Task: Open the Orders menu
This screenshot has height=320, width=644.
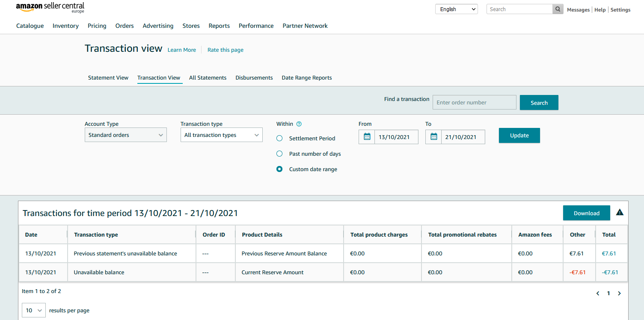Action: tap(125, 26)
